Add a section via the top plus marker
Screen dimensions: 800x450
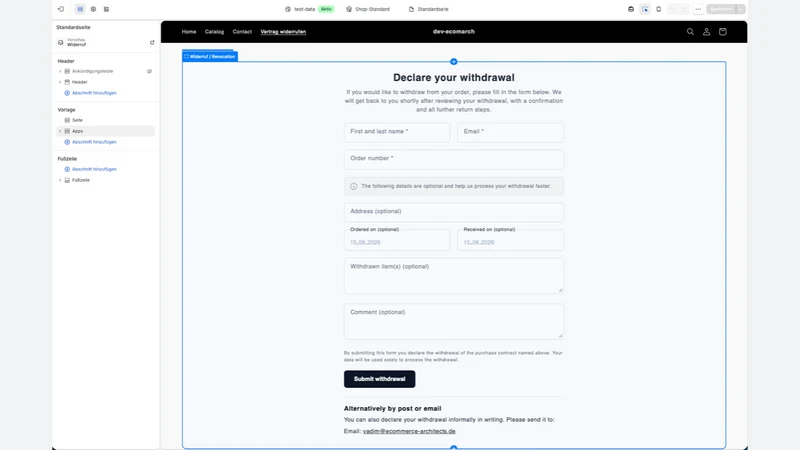454,62
